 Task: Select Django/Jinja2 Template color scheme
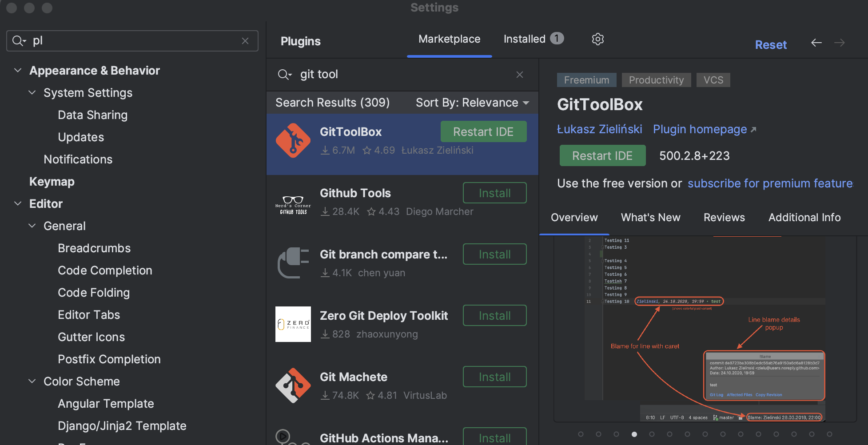point(122,426)
